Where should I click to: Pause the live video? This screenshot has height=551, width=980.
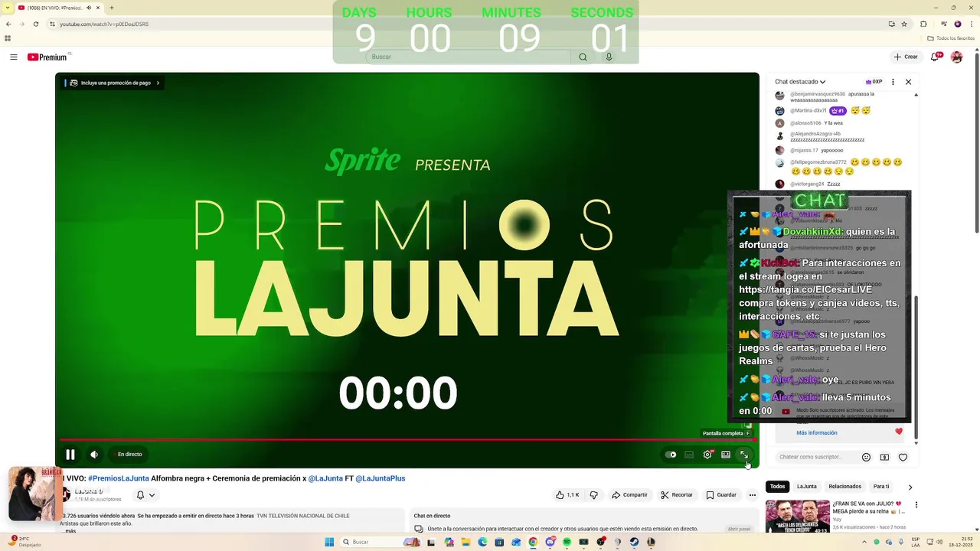[x=70, y=455]
